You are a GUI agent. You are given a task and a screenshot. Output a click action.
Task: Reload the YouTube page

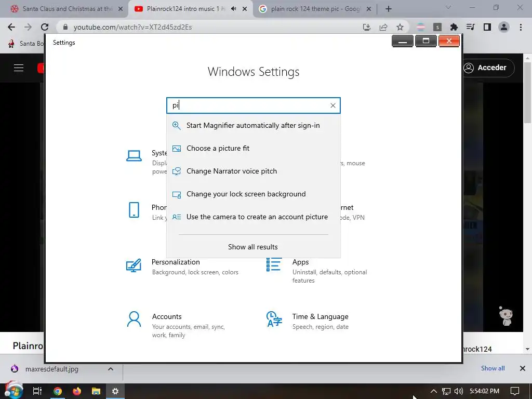45,27
